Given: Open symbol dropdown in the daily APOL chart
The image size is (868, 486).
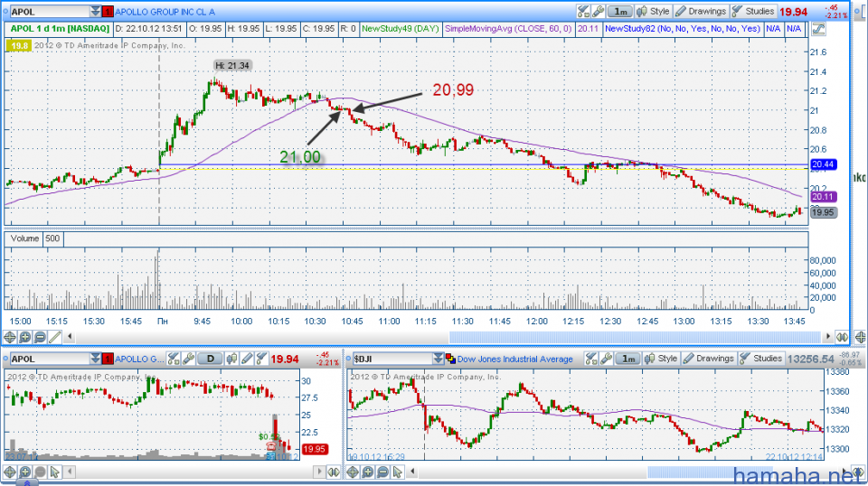Looking at the screenshot, I should [x=95, y=359].
